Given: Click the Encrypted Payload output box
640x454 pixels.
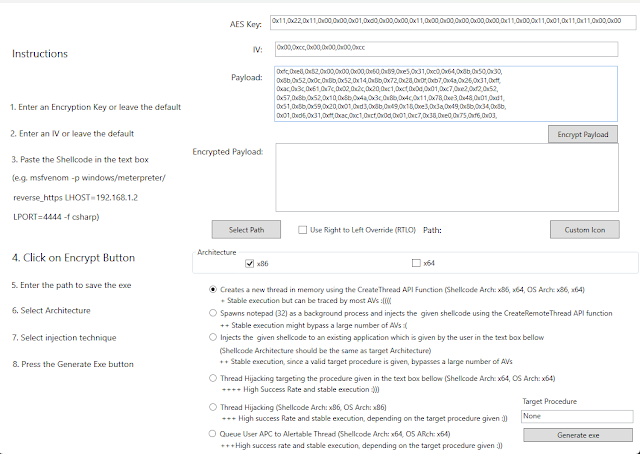Looking at the screenshot, I should coord(447,177).
